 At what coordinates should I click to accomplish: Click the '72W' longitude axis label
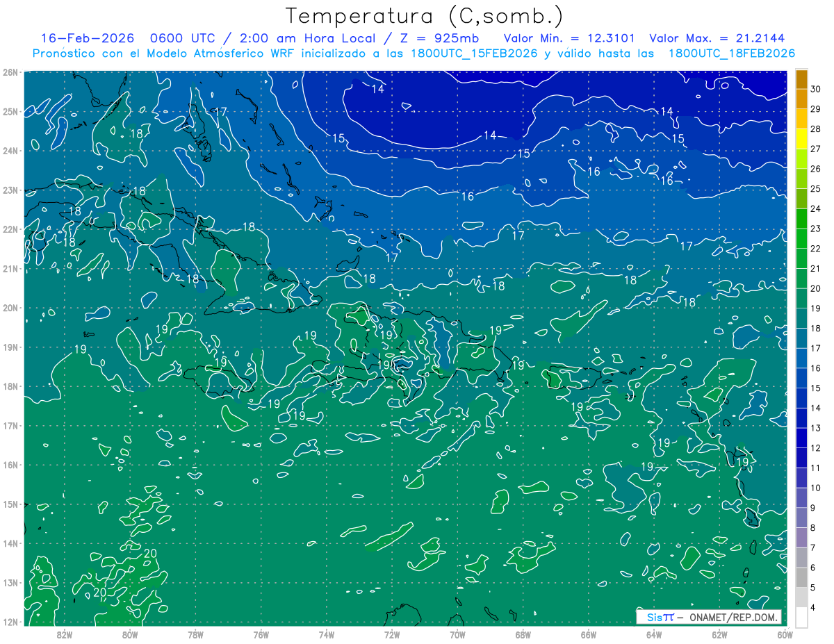coord(392,634)
